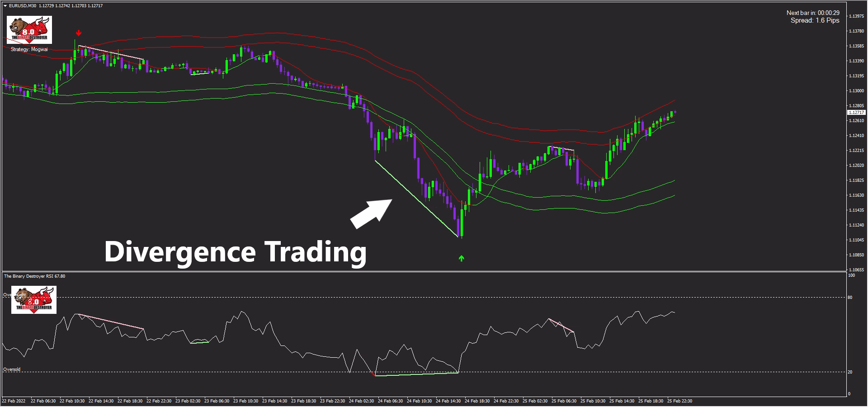Click the Spread: 1.6 Pips label
Viewport: 868px width, 407px height.
(x=815, y=20)
